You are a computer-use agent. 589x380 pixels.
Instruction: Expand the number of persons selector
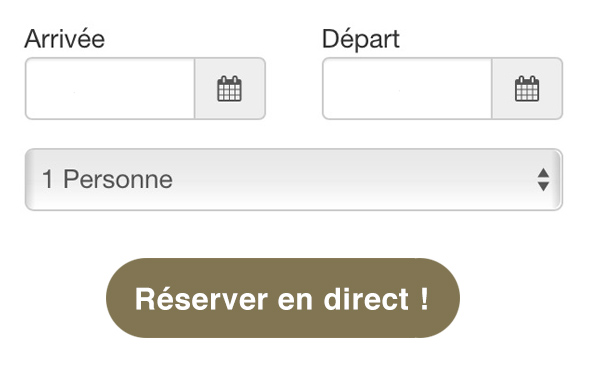coord(294,179)
